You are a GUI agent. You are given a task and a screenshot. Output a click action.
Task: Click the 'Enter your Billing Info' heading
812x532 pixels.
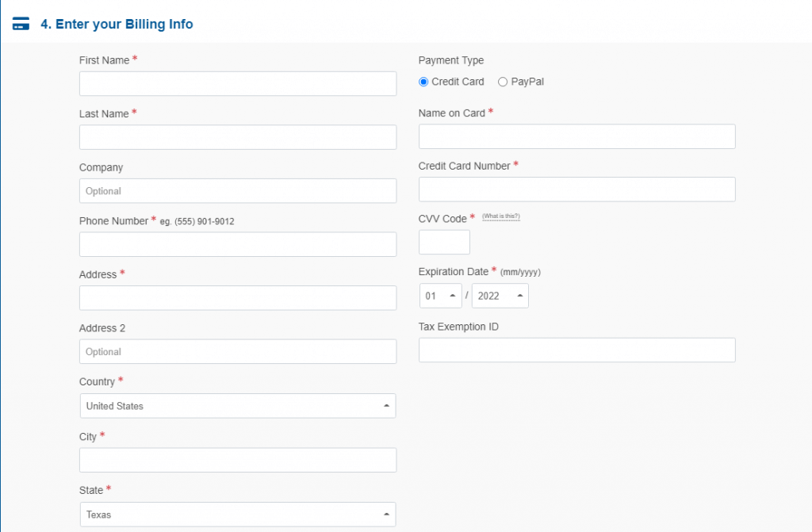pyautogui.click(x=117, y=24)
